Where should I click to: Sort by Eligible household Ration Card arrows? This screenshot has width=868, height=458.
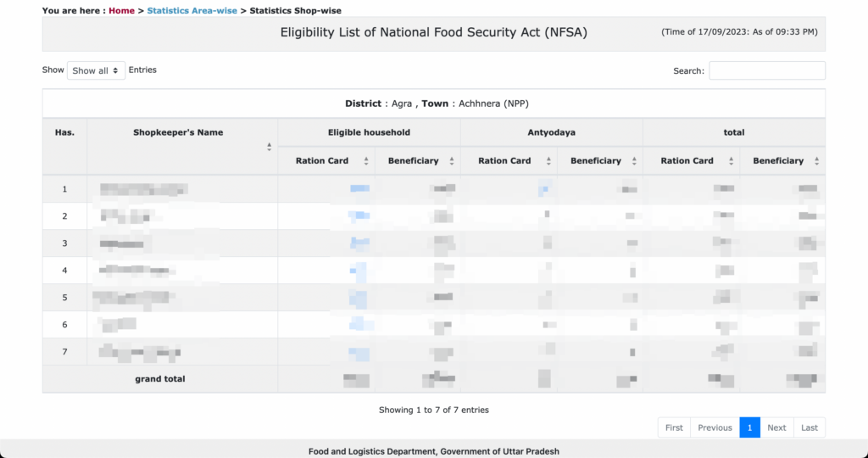point(366,161)
